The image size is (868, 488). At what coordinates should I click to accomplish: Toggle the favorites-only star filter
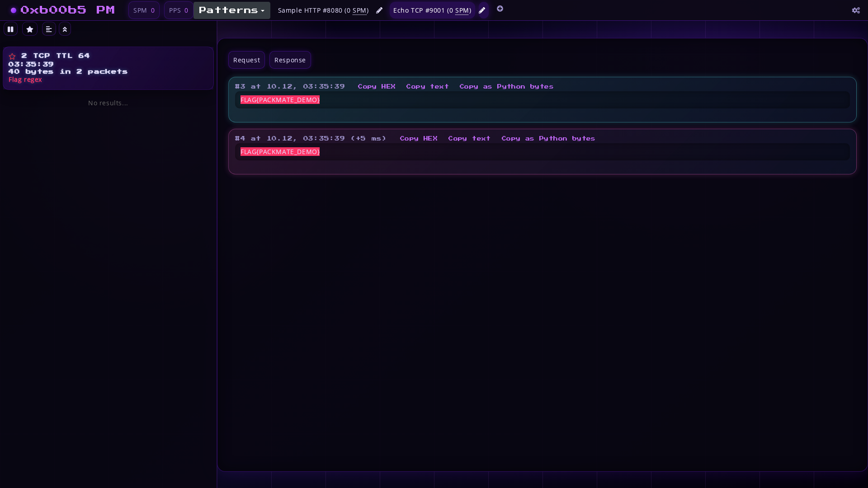[30, 29]
